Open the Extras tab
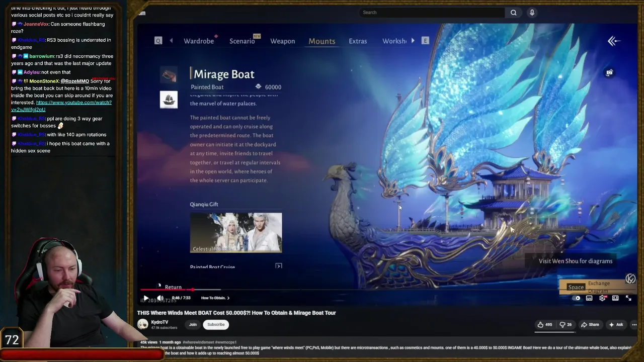Screen dimensions: 644x362 358,41
